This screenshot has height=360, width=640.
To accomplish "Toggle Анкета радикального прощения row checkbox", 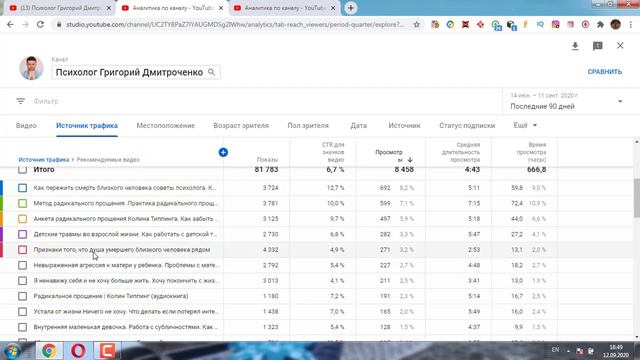I will [22, 219].
